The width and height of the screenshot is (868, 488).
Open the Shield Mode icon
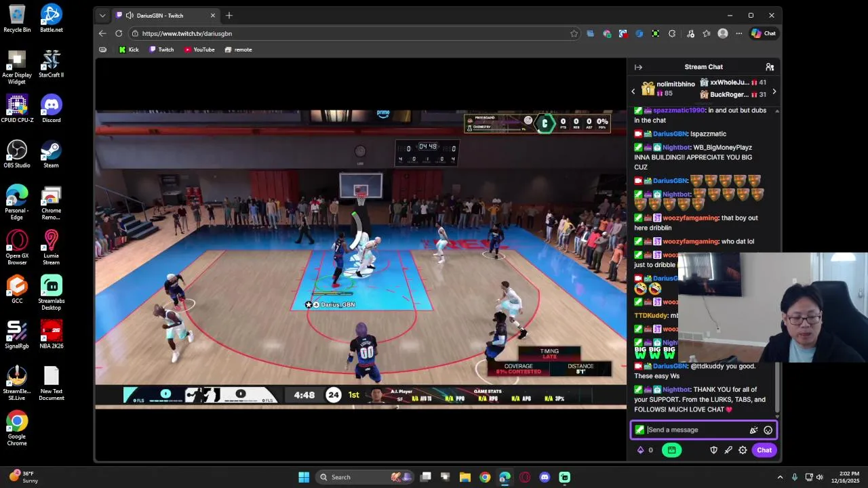(x=713, y=450)
